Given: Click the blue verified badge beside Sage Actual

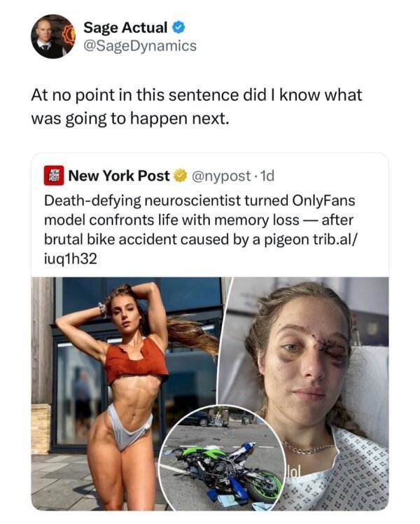Looking at the screenshot, I should point(178,28).
